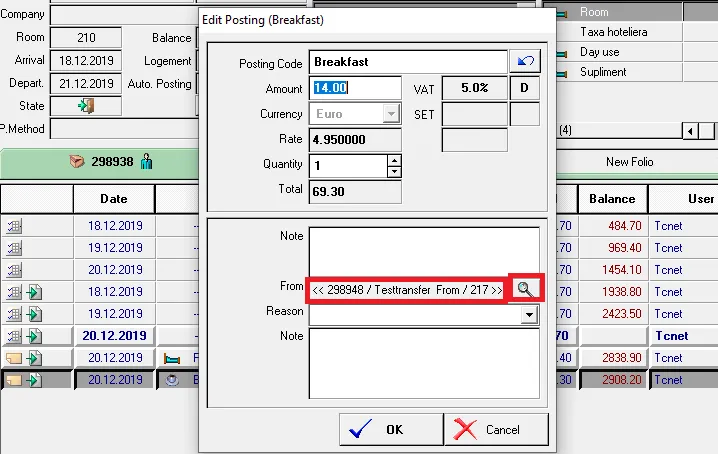
Task: Click green transfer arrow in bold 20.12.2019 row
Action: (x=34, y=336)
